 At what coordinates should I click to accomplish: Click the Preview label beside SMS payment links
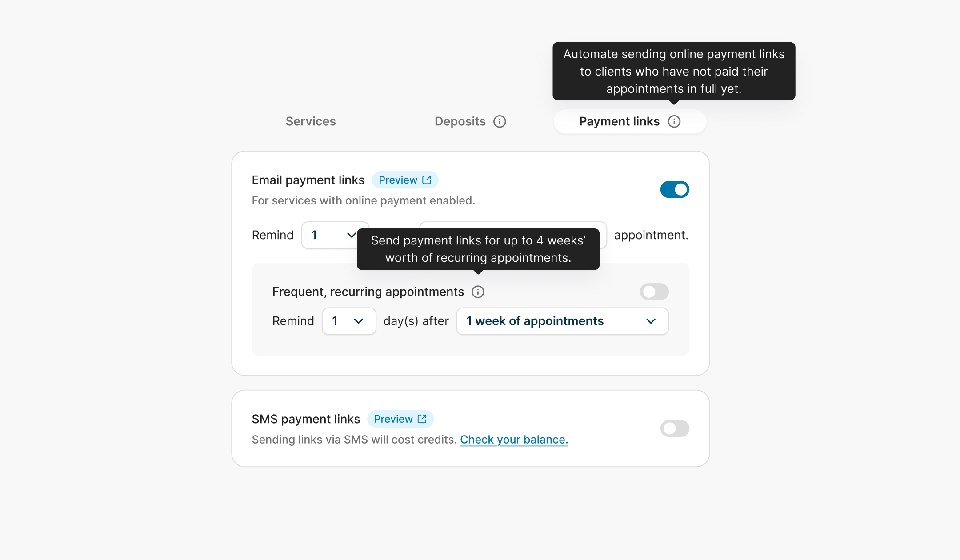click(x=393, y=419)
